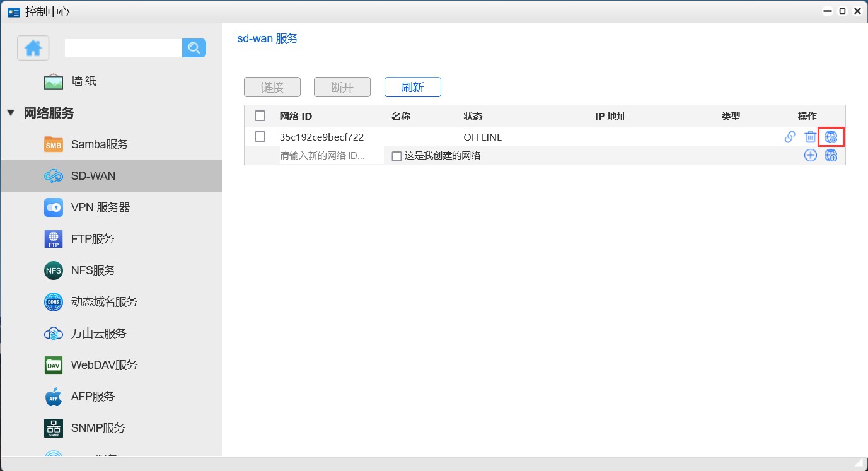The height and width of the screenshot is (471, 868).
Task: Open FTP服务 in the sidebar
Action: click(93, 238)
